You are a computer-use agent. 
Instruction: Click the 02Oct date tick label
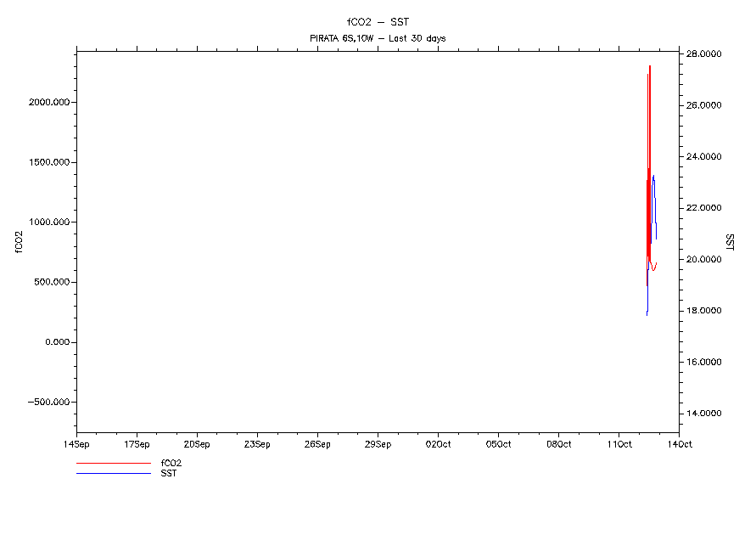438,443
